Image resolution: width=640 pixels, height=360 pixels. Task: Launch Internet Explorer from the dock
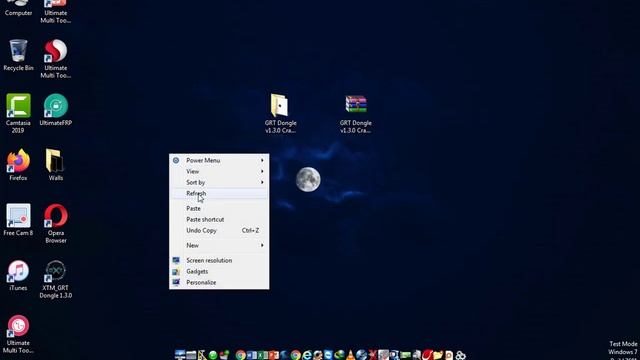point(307,355)
